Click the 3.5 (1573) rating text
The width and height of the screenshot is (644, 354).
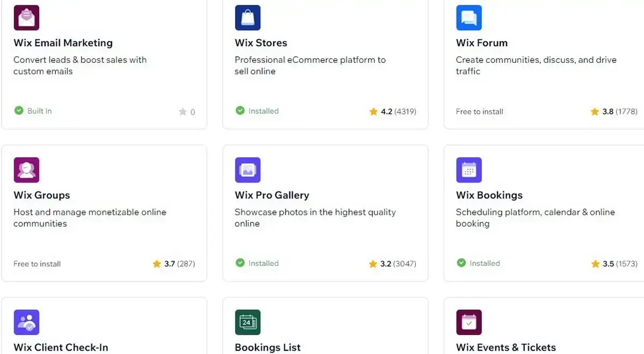coord(620,264)
